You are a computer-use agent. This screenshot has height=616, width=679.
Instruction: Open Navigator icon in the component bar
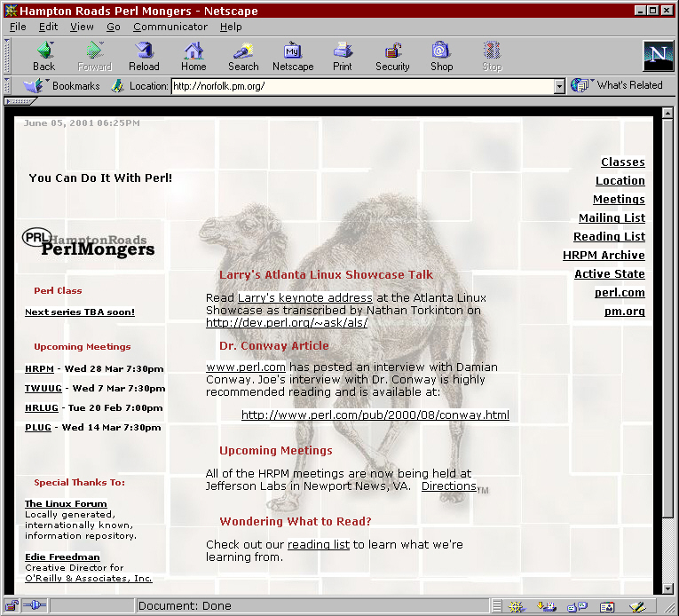point(517,606)
